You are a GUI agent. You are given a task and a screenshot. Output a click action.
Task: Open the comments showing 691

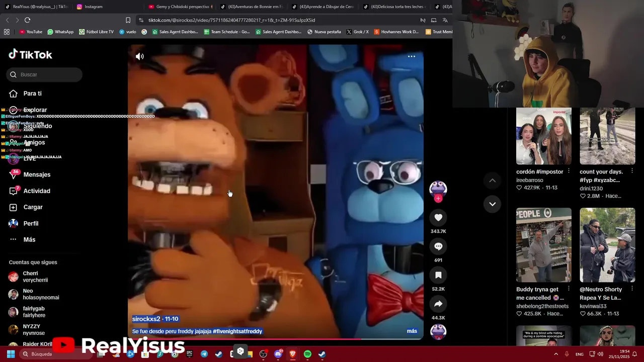tap(438, 246)
